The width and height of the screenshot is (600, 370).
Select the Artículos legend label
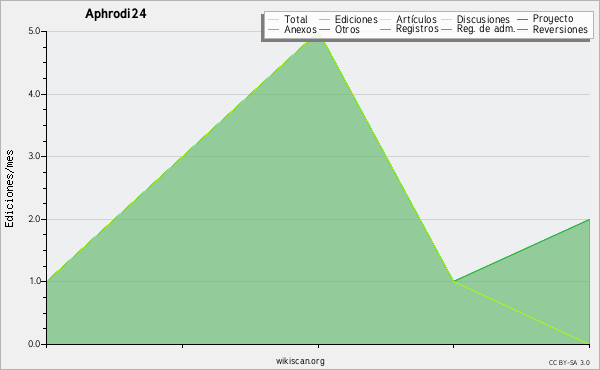pos(416,19)
